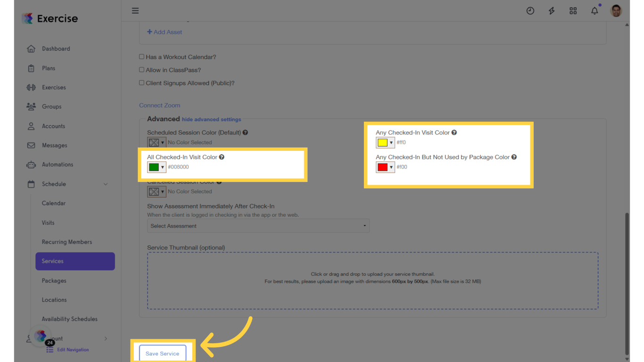Check Client Signups Allowed (Public)
Viewport: 644px width, 362px height.
(141, 83)
